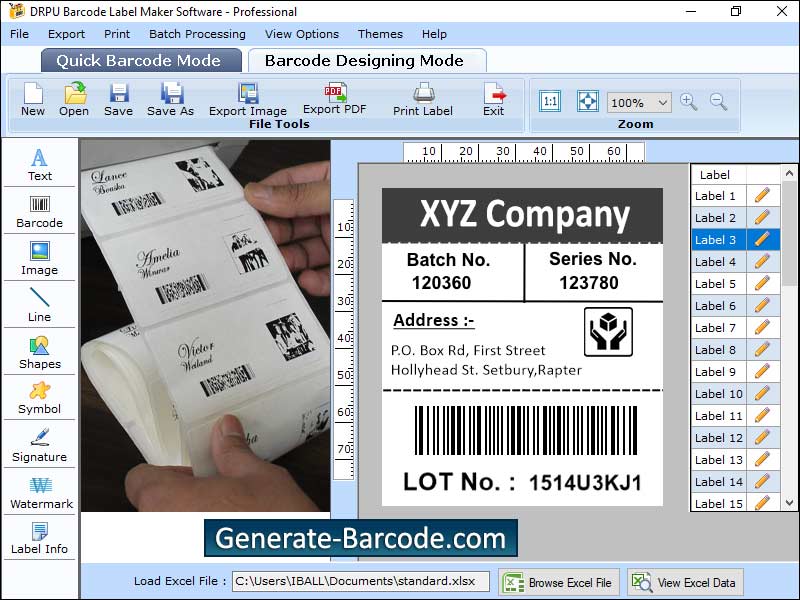Open the Batch Processing menu
800x600 pixels.
[x=197, y=34]
